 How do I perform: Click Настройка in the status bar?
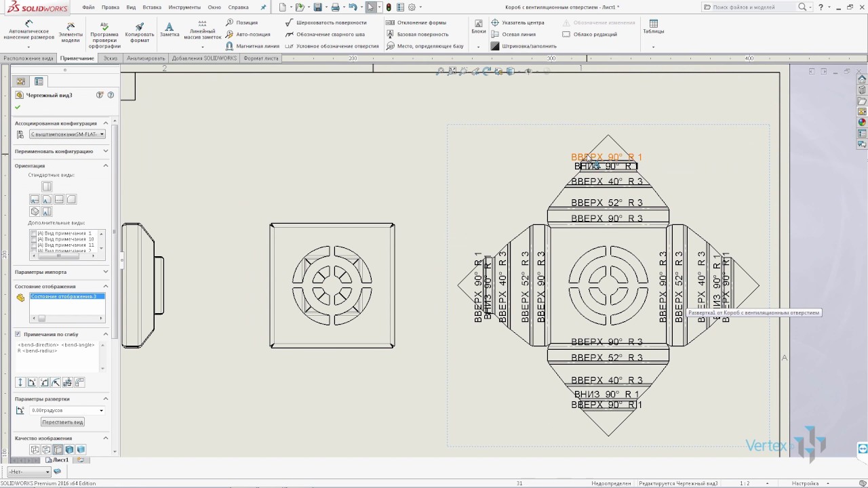(805, 483)
